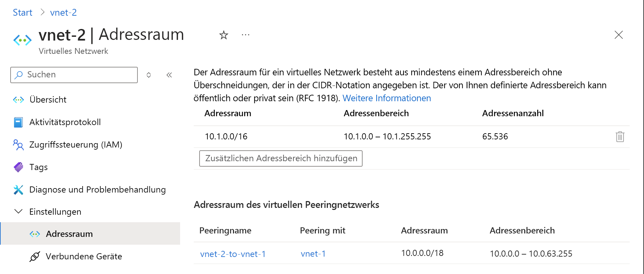Click the Verbundene Geräte plug icon
The width and height of the screenshot is (644, 274).
[35, 256]
